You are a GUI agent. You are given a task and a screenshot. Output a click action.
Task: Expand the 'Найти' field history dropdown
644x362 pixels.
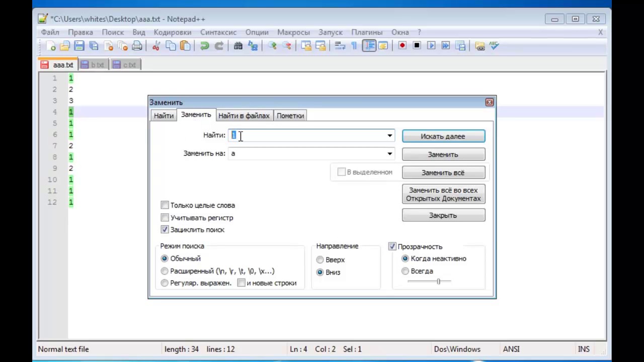(389, 136)
